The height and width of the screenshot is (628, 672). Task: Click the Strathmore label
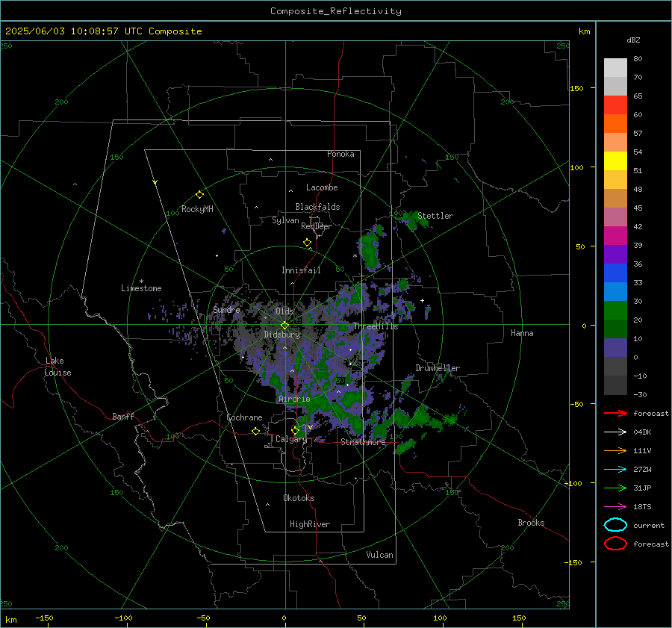click(x=363, y=442)
